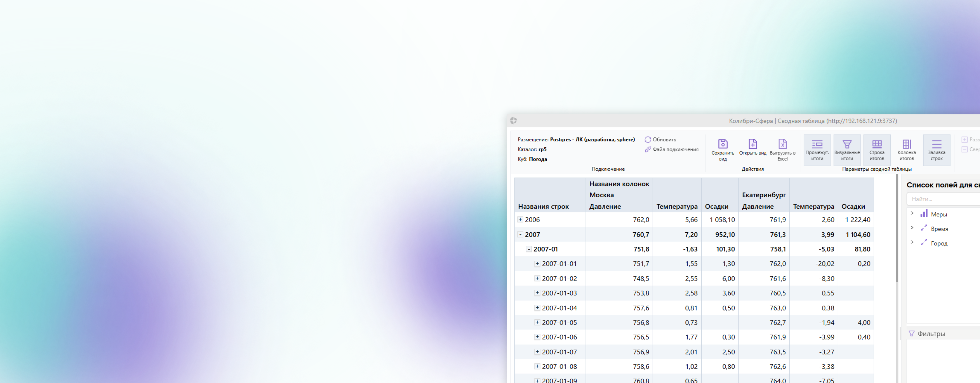The height and width of the screenshot is (383, 980).
Task: Expand the 2007-01-04 row
Action: click(537, 308)
